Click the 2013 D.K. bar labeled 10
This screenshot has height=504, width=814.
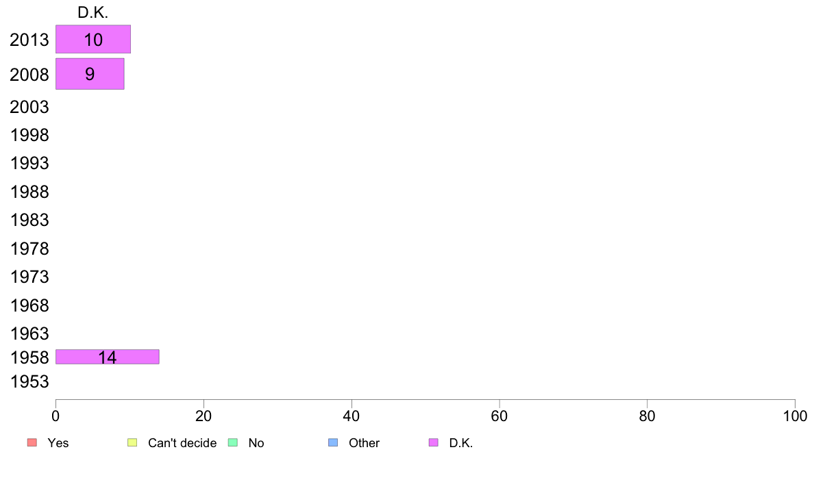point(93,39)
